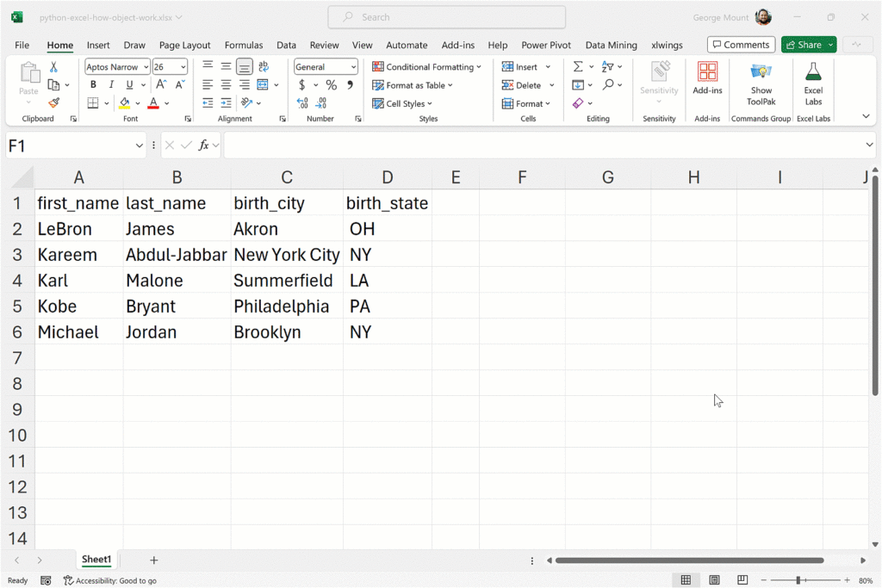
Task: Apply Percent Style to the cell
Action: [x=331, y=85]
